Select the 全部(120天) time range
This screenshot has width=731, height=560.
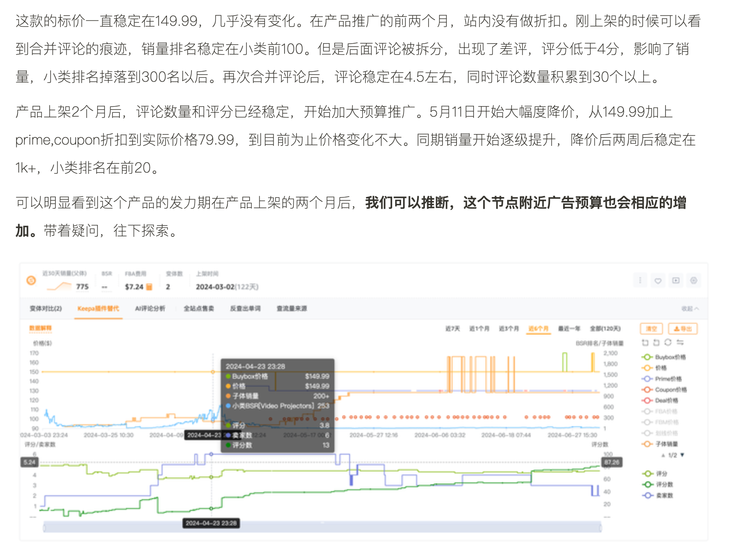click(605, 328)
